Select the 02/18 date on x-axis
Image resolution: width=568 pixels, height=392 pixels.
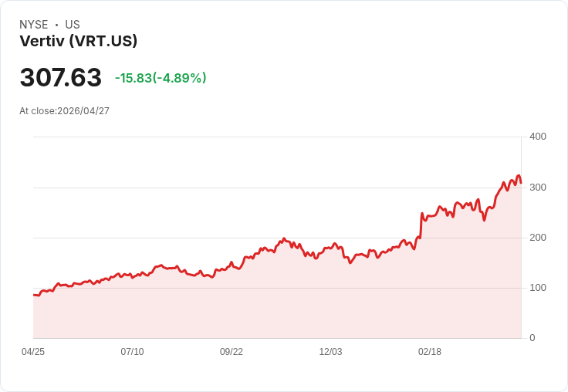(x=430, y=352)
